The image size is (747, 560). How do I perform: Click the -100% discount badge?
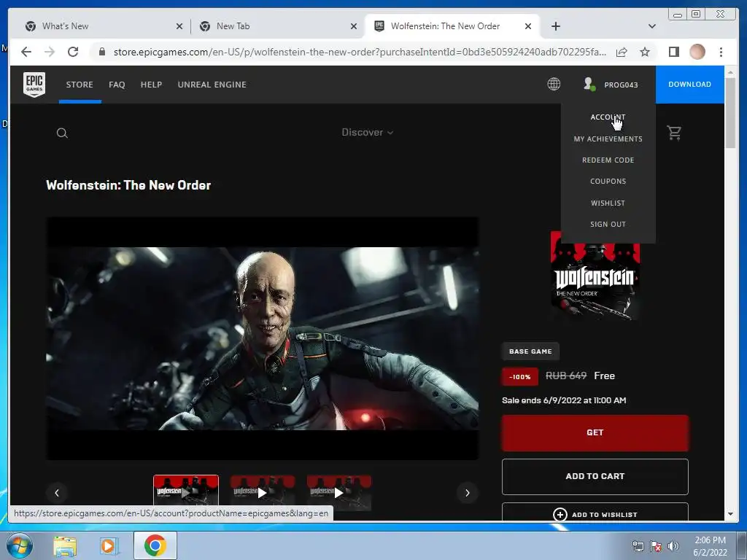519,377
